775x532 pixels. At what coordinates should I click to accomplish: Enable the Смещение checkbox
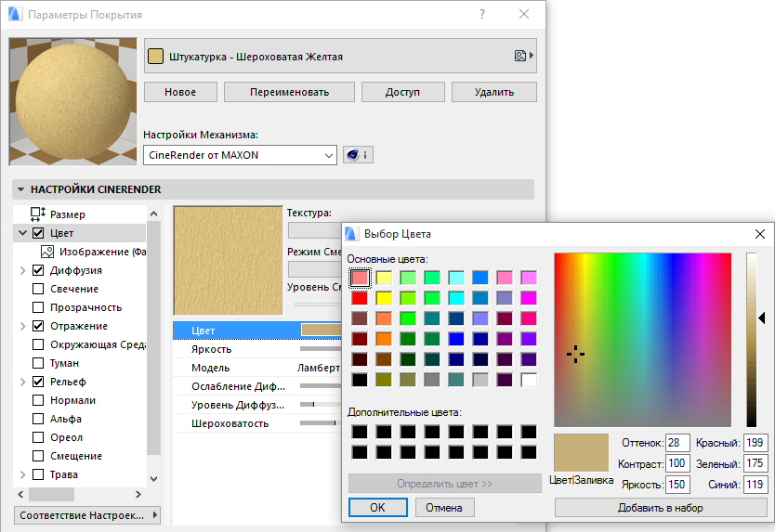(38, 456)
